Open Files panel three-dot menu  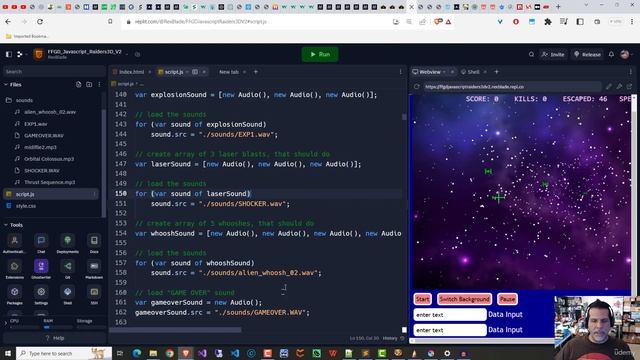(x=99, y=84)
